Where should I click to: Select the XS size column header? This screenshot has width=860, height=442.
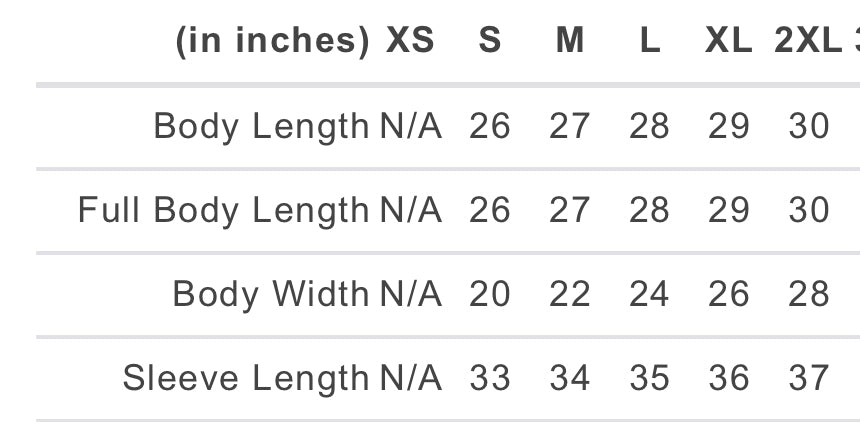pyautogui.click(x=411, y=41)
